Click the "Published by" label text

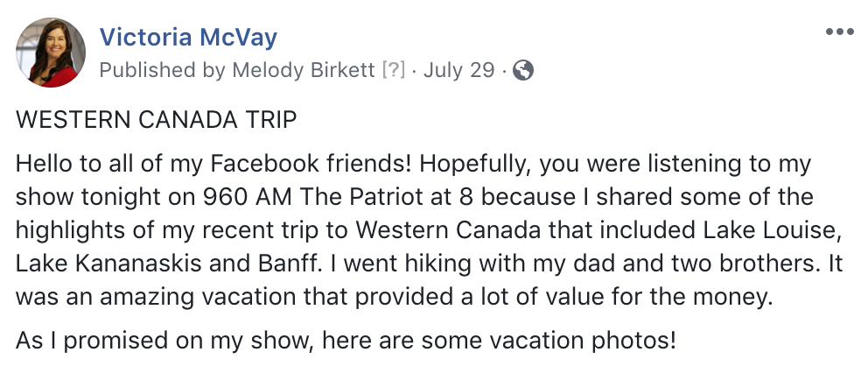(163, 70)
